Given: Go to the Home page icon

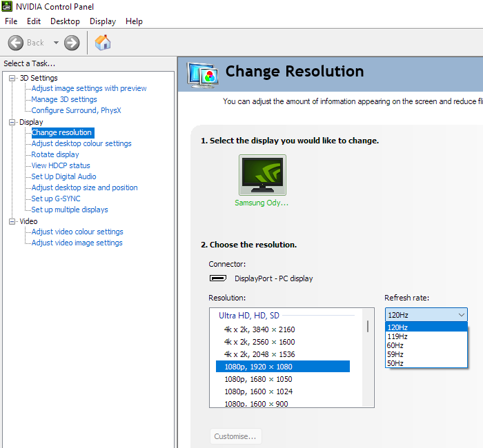Looking at the screenshot, I should coord(103,43).
